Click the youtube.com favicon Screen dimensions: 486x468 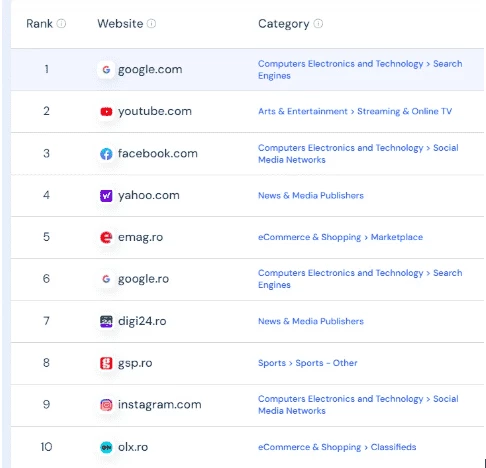[x=106, y=111]
